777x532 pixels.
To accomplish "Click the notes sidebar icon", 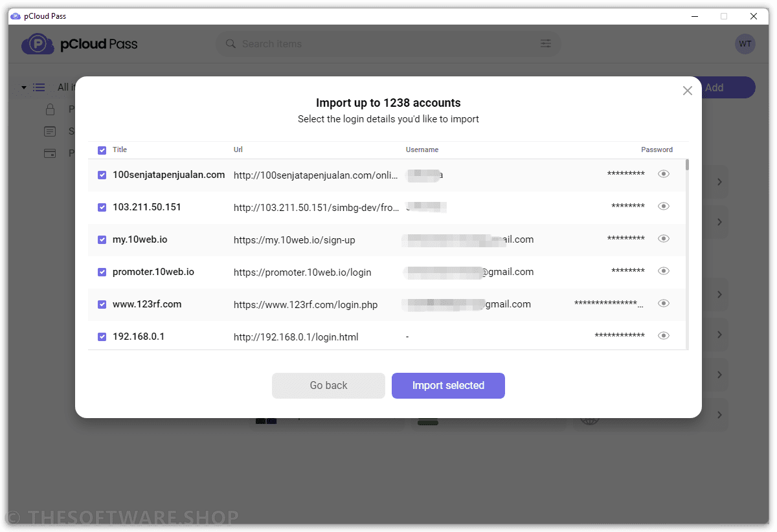I will [x=50, y=131].
